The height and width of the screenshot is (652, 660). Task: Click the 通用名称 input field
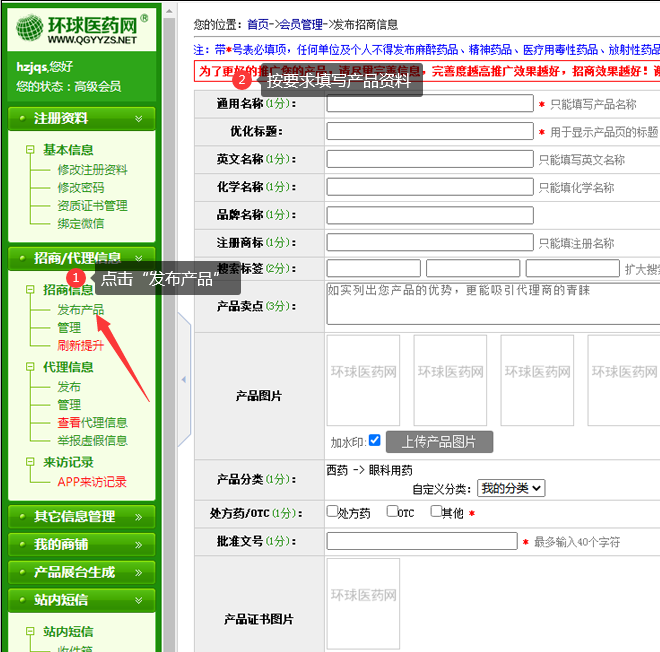(x=429, y=103)
